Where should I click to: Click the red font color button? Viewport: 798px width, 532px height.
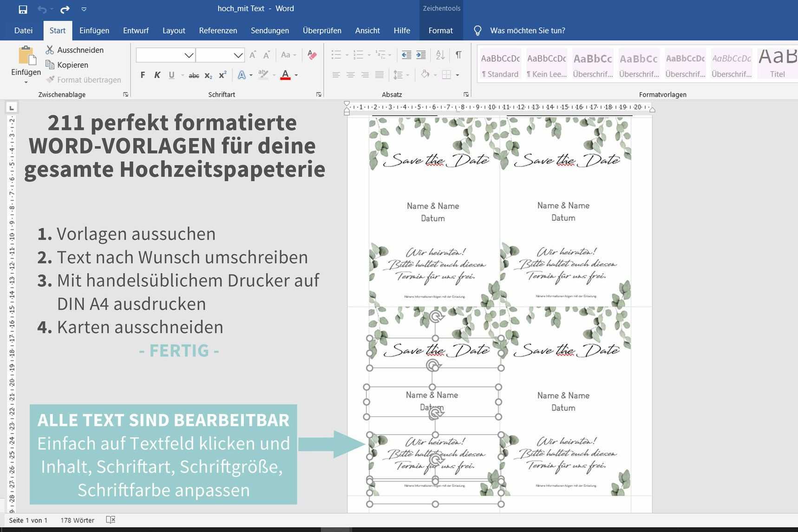click(x=285, y=75)
